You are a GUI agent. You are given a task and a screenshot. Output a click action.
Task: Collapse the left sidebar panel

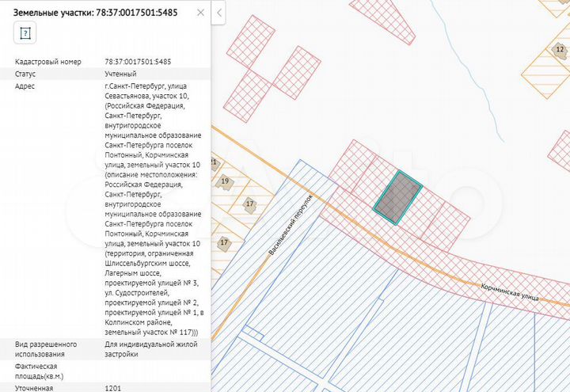219,13
